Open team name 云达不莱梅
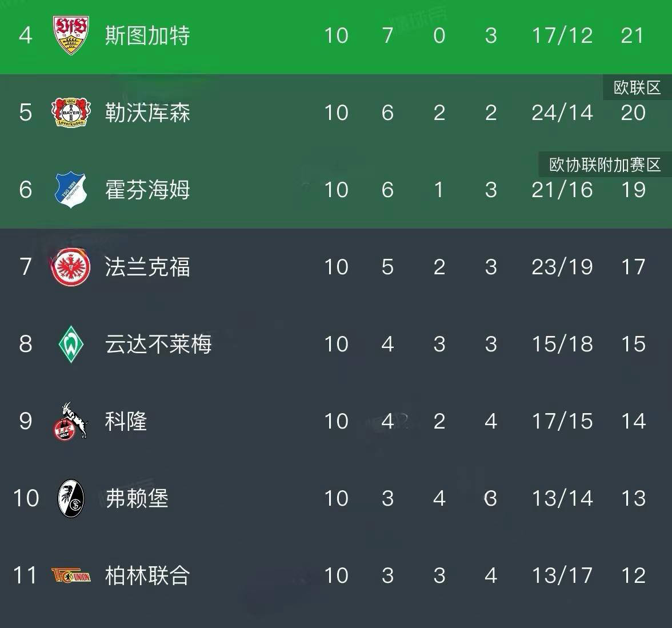672x628 pixels. (x=158, y=344)
